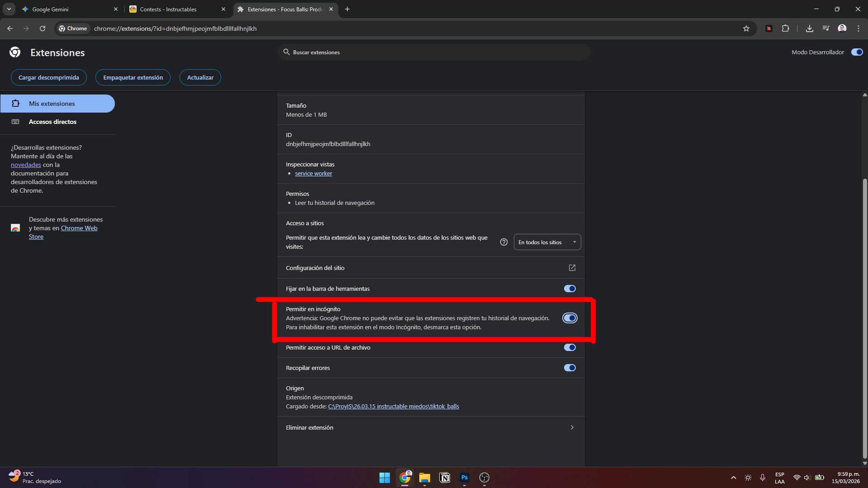This screenshot has height=488, width=868.
Task: Click the Chrome icon in the taskbar
Action: point(405,478)
